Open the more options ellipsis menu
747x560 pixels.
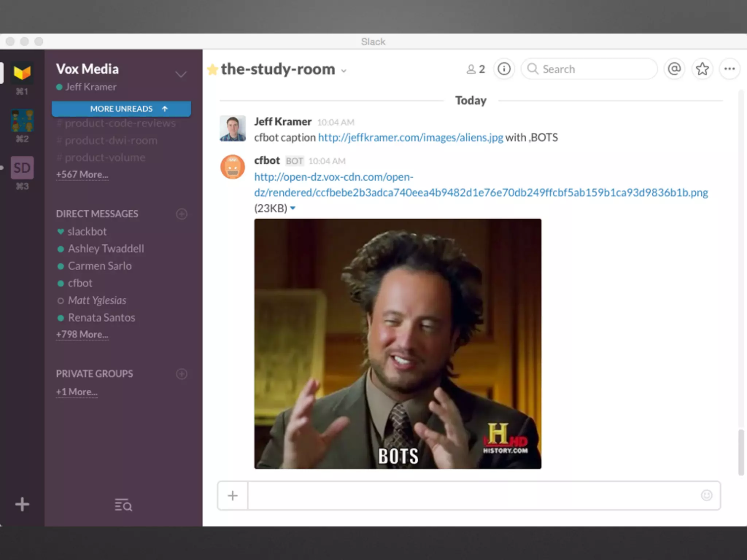pos(729,69)
